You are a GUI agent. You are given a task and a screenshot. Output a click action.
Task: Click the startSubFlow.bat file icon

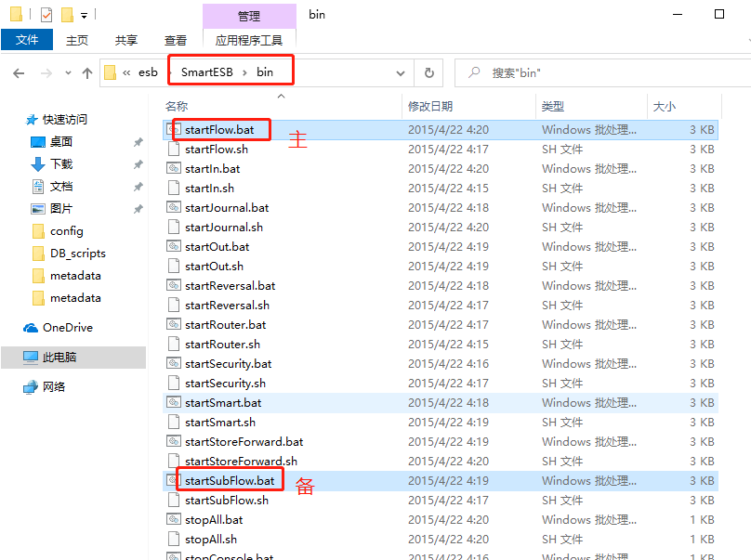point(173,481)
